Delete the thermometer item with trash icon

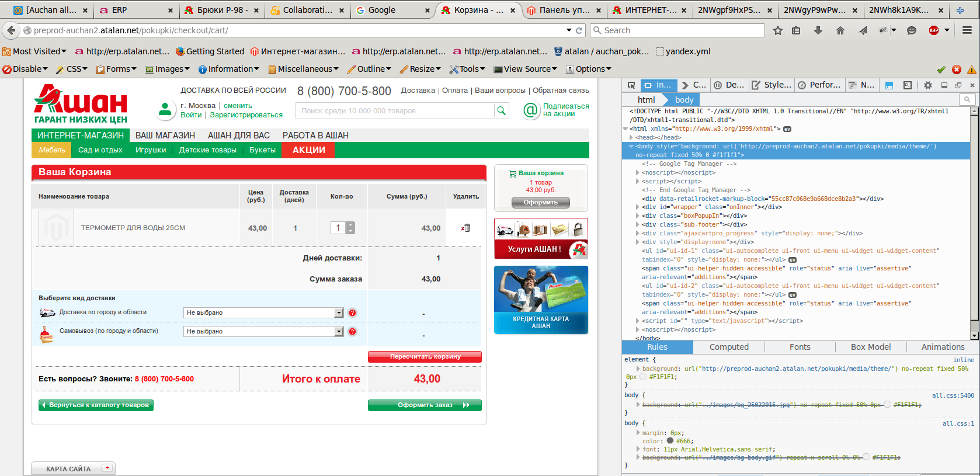(465, 228)
